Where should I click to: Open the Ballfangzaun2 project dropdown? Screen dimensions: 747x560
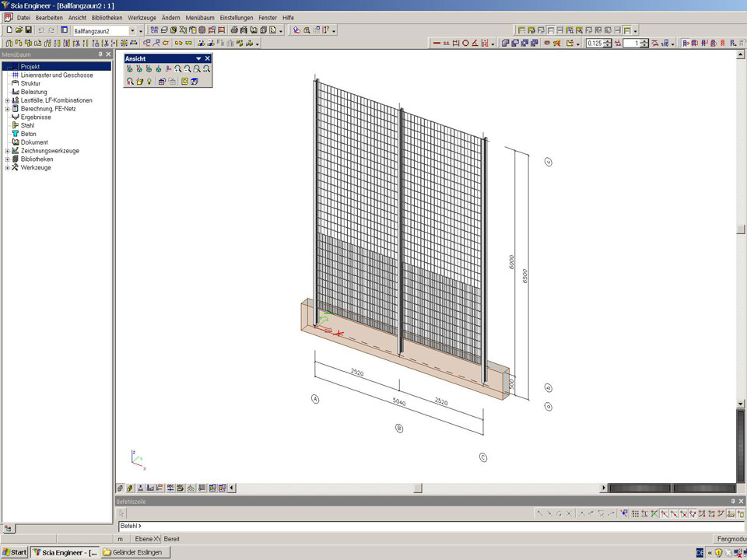pyautogui.click(x=132, y=30)
